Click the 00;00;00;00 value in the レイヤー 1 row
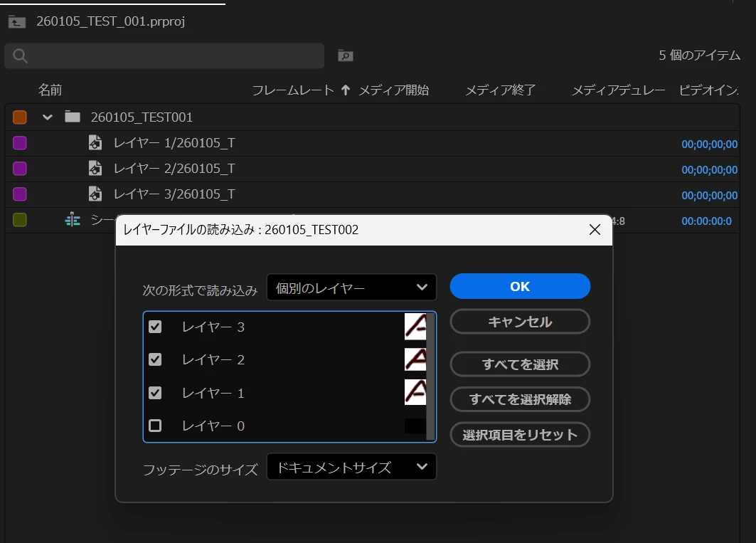The image size is (756, 543). 709,144
